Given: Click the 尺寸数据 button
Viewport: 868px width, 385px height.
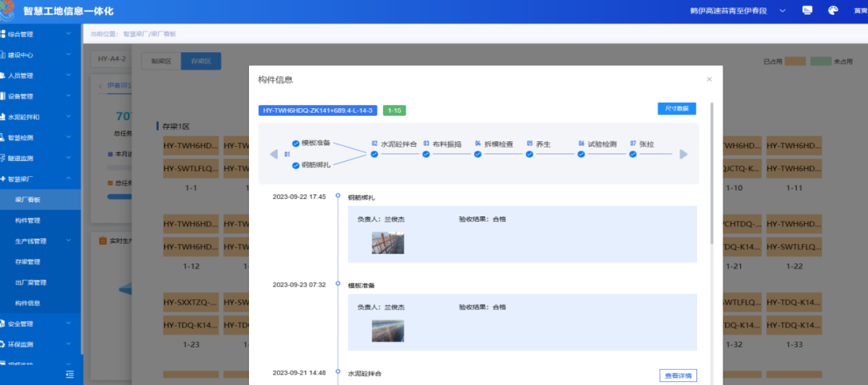Looking at the screenshot, I should click(676, 109).
